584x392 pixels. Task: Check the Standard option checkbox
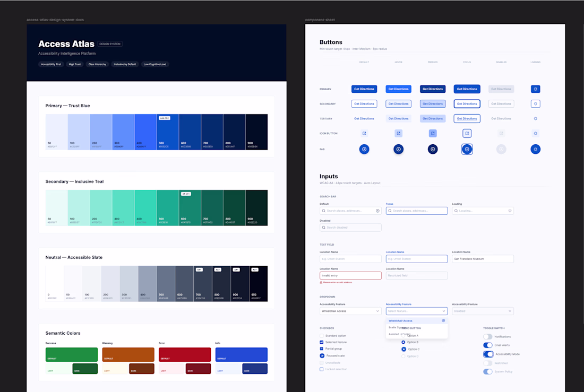pos(321,336)
